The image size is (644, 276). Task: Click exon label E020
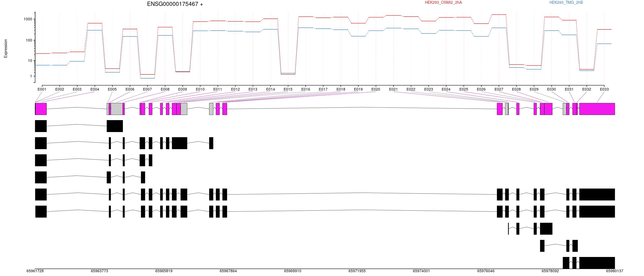click(x=376, y=89)
